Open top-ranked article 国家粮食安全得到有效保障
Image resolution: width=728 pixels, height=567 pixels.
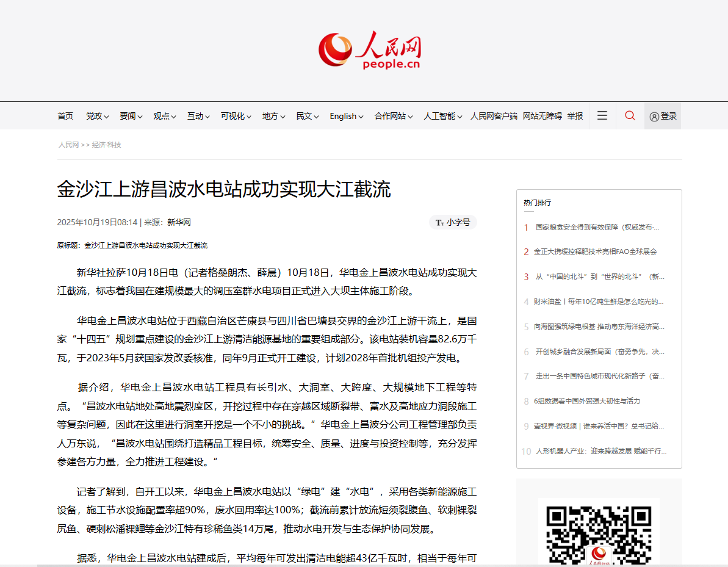[597, 227]
